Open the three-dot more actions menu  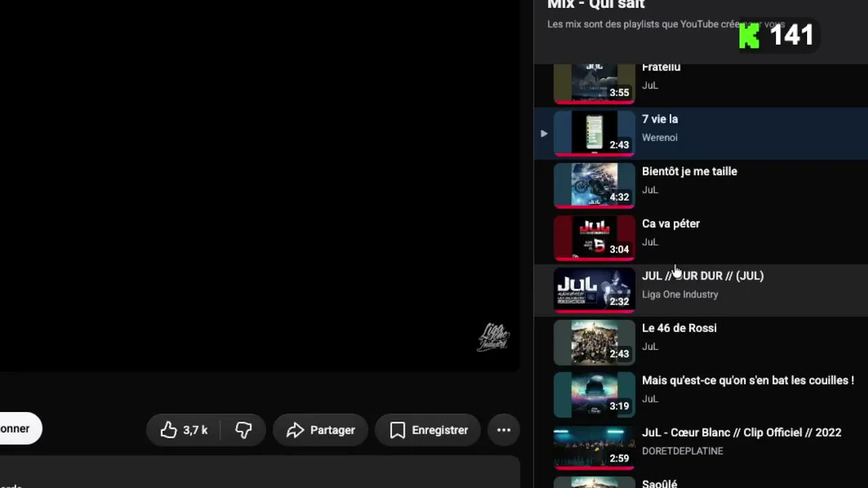pos(504,430)
